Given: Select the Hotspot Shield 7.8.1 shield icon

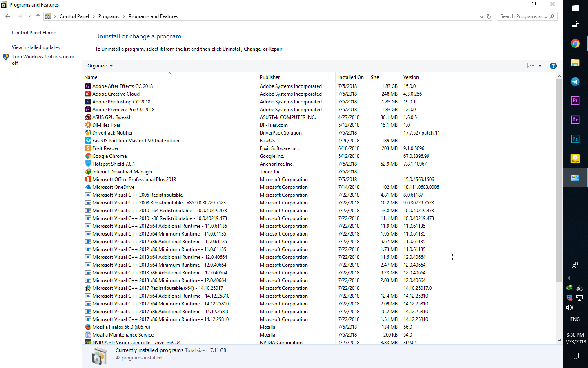Looking at the screenshot, I should click(x=88, y=164).
